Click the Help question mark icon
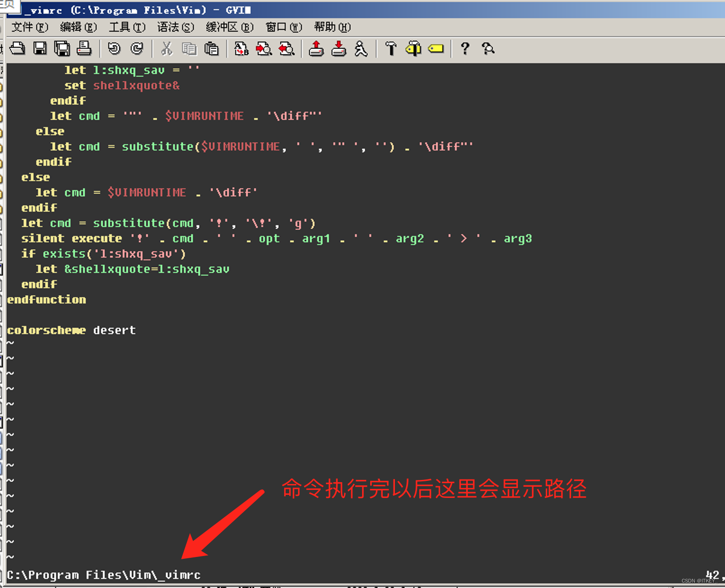725x588 pixels. pos(465,48)
